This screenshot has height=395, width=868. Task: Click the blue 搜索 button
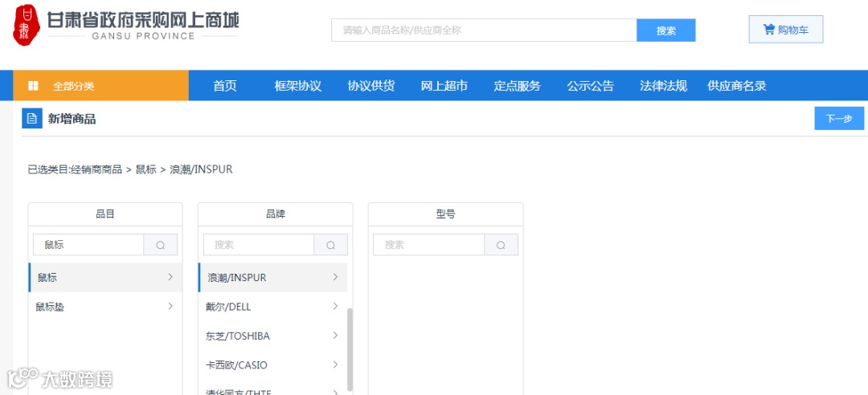pyautogui.click(x=666, y=31)
